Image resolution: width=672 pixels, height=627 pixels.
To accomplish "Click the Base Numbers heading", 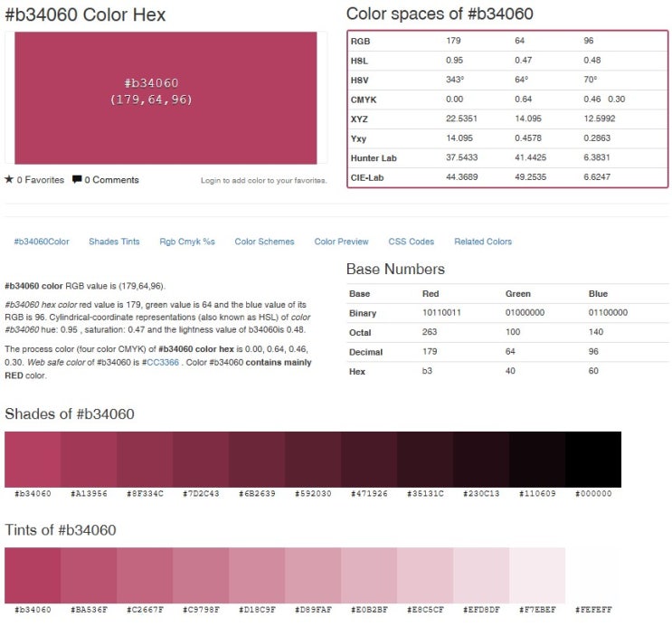I will pyautogui.click(x=395, y=269).
